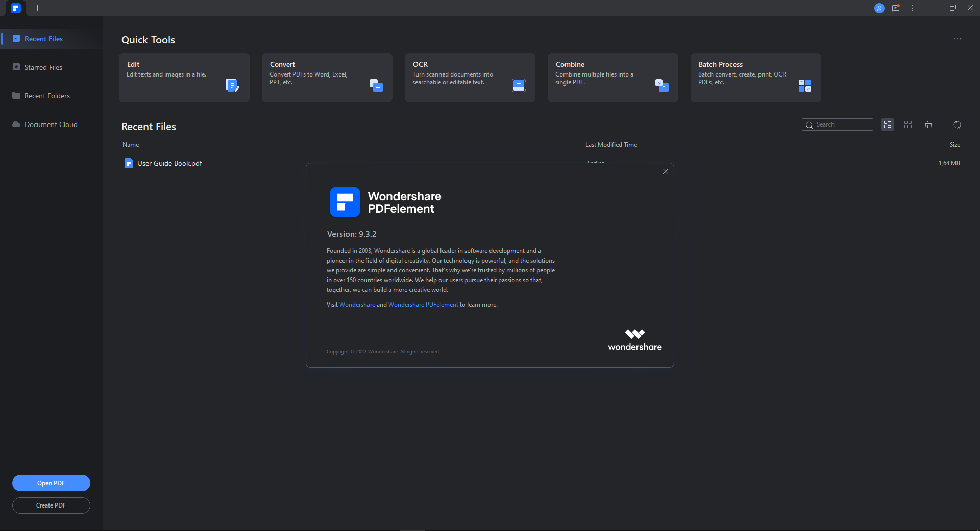Open the Quick Tools more options ellipsis
980x531 pixels.
click(x=958, y=39)
